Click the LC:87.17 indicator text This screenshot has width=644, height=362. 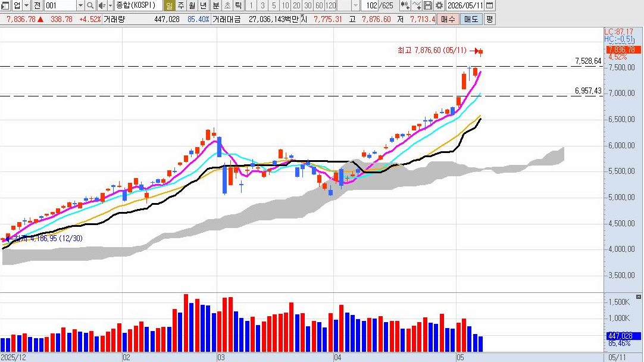[618, 32]
